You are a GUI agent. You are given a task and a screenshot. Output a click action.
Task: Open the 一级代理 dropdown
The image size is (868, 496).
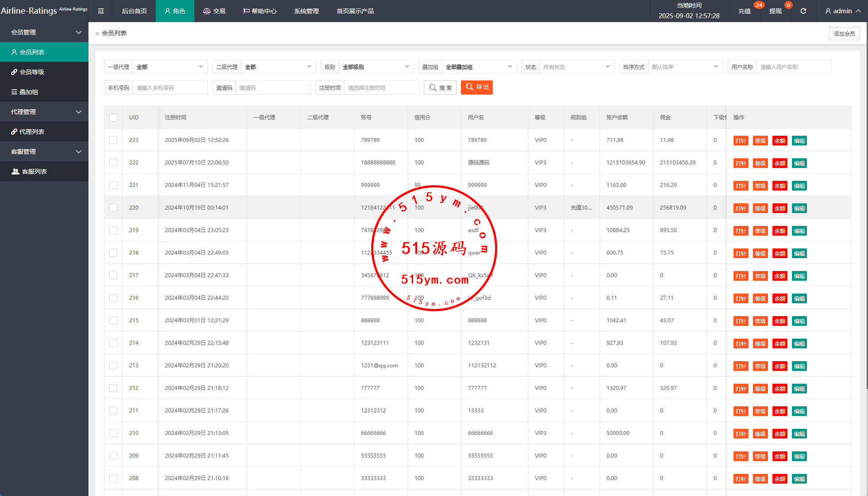[170, 67]
